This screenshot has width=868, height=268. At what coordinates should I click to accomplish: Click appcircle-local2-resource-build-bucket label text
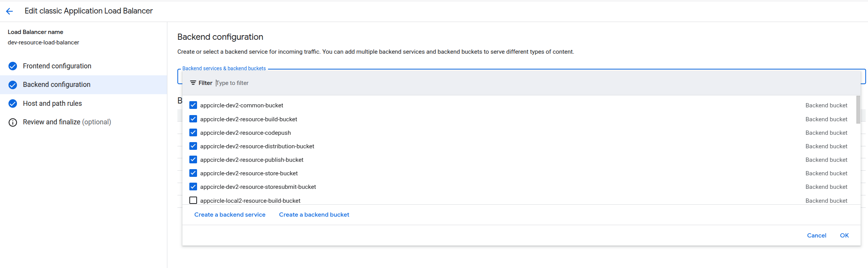tap(250, 201)
